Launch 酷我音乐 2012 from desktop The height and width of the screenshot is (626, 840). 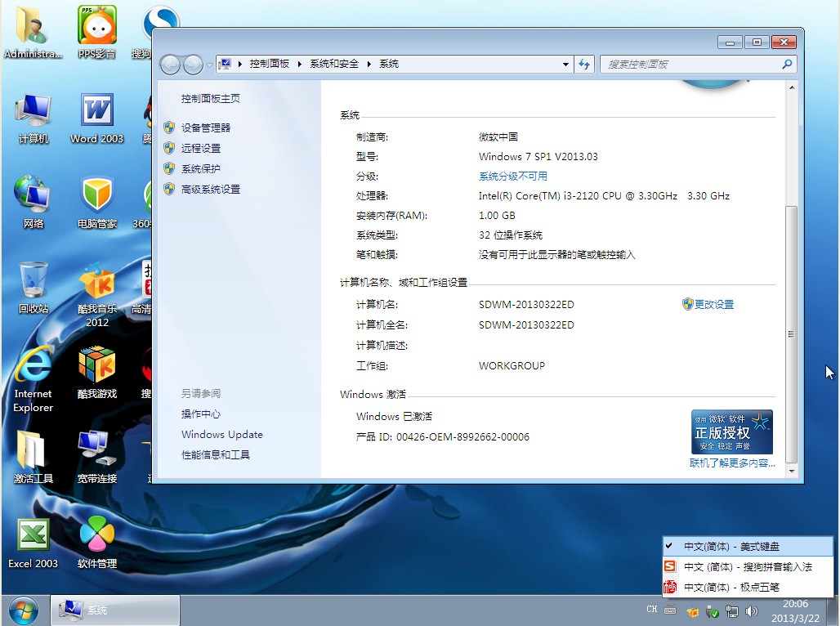pos(97,295)
